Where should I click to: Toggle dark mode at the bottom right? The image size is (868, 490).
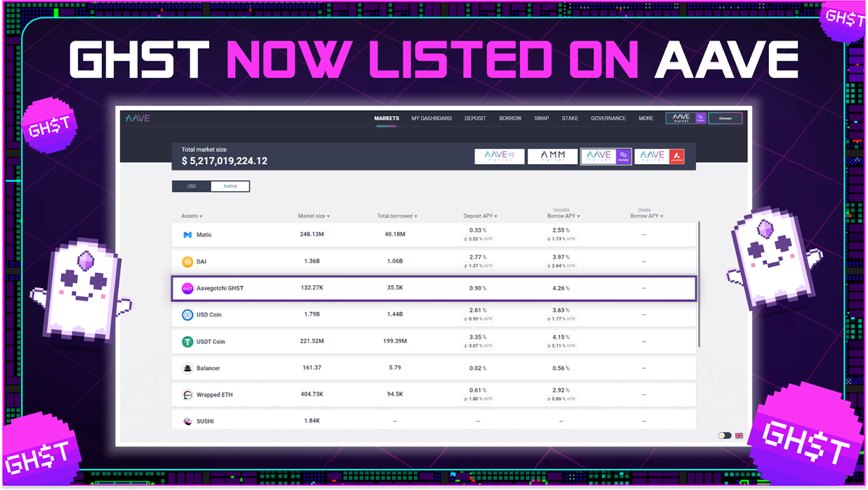pos(725,436)
